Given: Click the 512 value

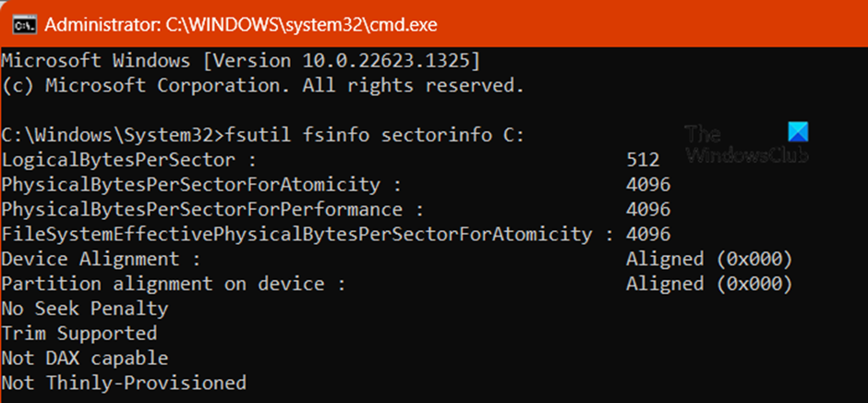Looking at the screenshot, I should [x=643, y=160].
